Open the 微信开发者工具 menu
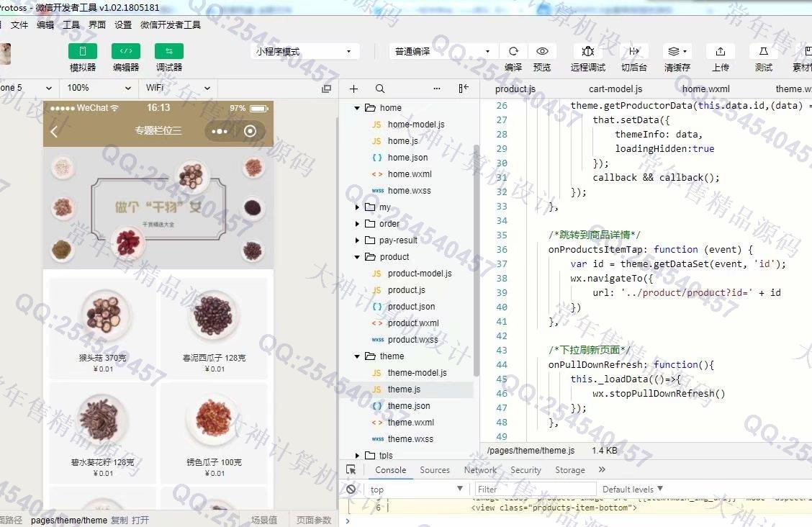 coord(171,25)
